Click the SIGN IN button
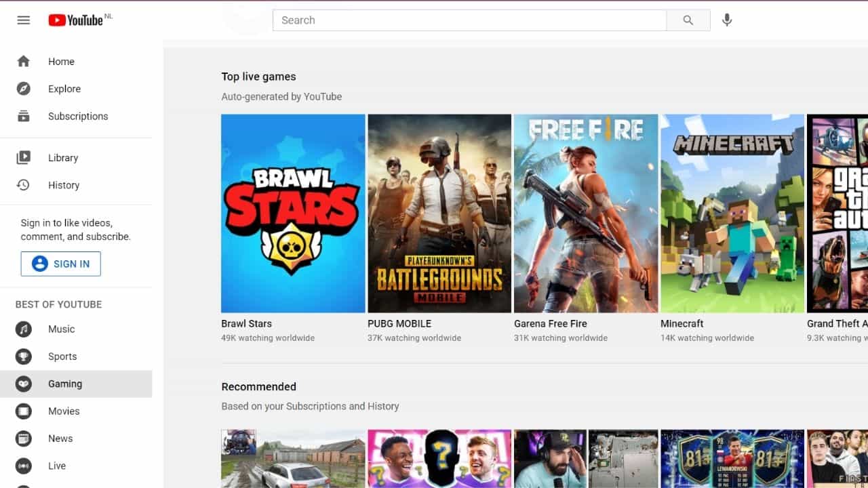 60,263
